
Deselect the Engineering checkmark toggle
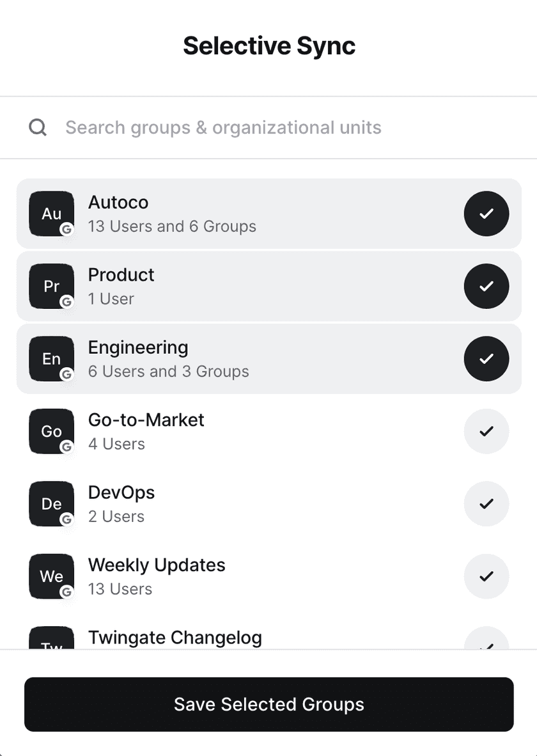(486, 359)
